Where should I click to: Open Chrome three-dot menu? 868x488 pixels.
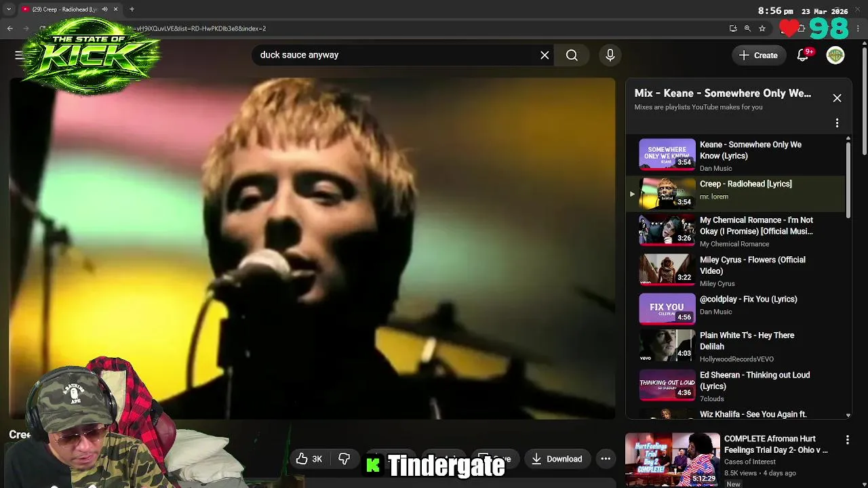click(859, 28)
